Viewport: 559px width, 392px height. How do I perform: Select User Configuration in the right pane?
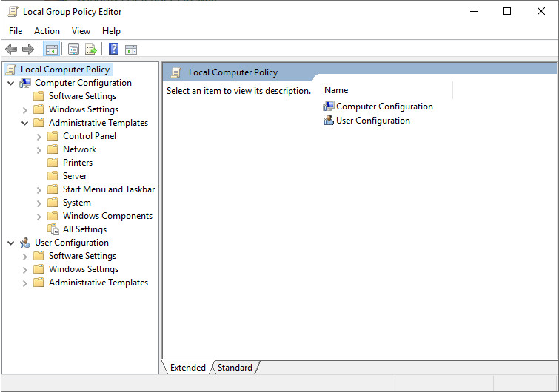click(372, 121)
